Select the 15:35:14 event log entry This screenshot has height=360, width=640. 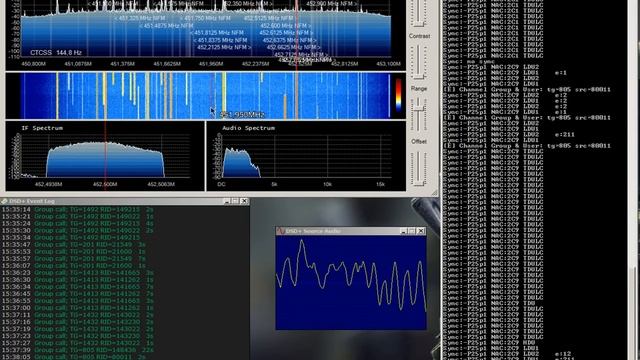coord(78,209)
